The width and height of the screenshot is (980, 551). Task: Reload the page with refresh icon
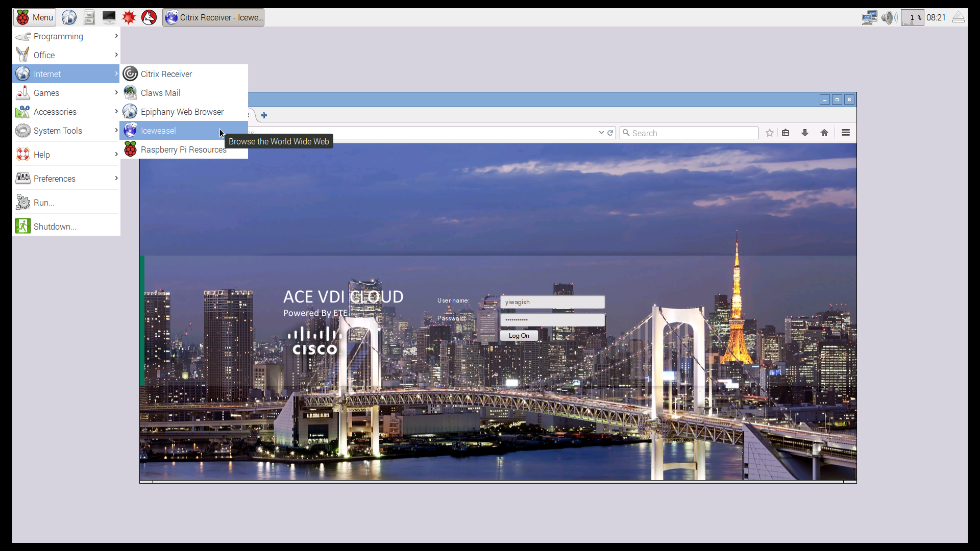coord(610,133)
